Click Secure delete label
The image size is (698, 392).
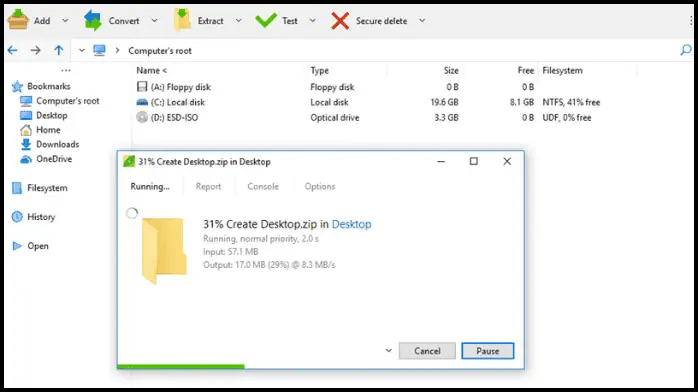click(381, 21)
